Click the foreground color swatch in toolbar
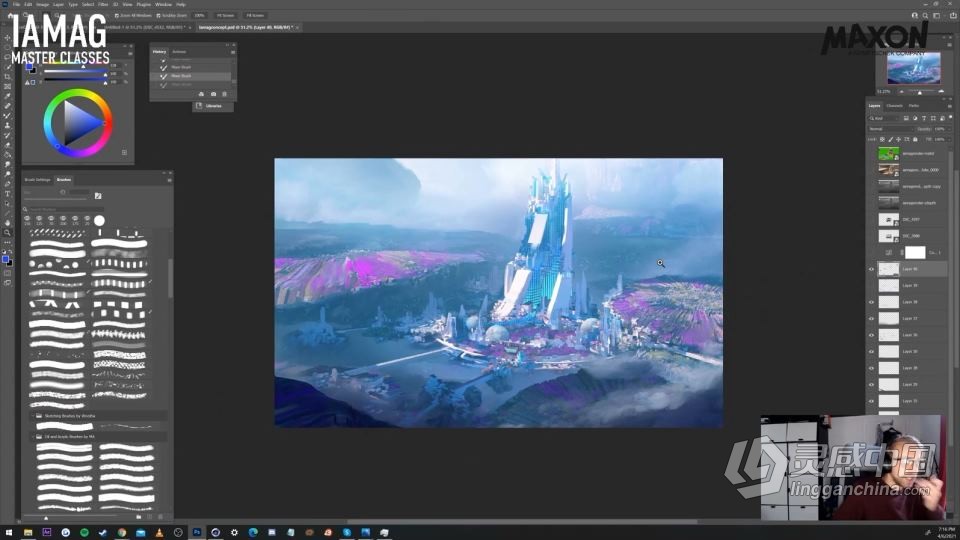Viewport: 960px width, 540px height. 6,259
